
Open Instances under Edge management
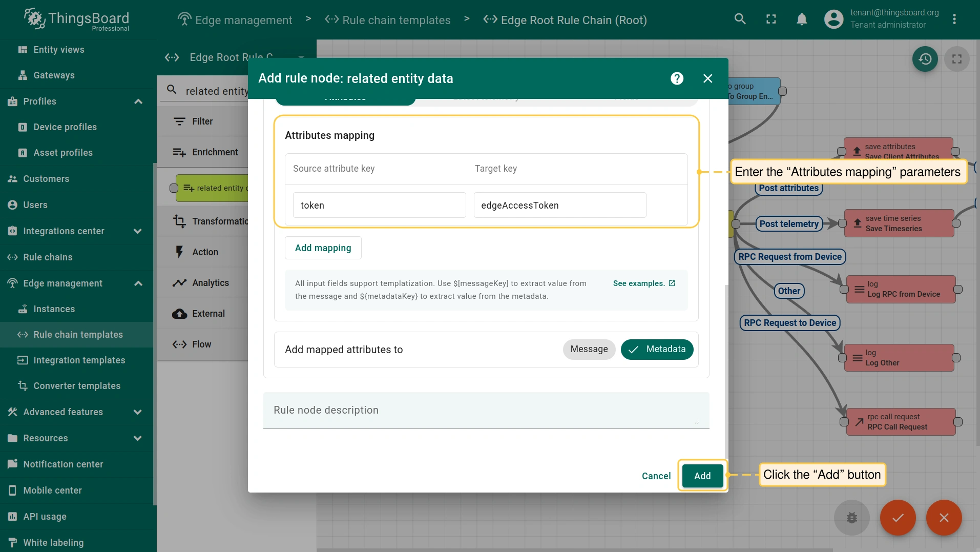click(54, 309)
